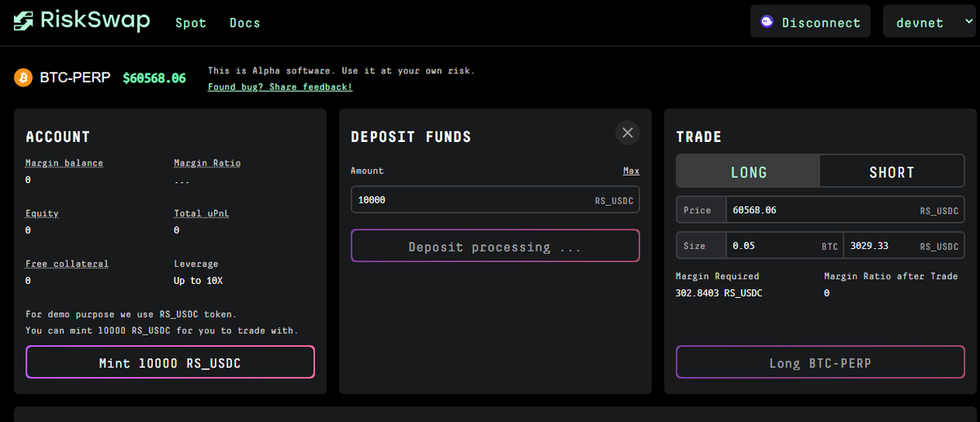The image size is (980, 422).
Task: Click the size input showing 3029.33 RS_USDC
Action: (x=904, y=246)
